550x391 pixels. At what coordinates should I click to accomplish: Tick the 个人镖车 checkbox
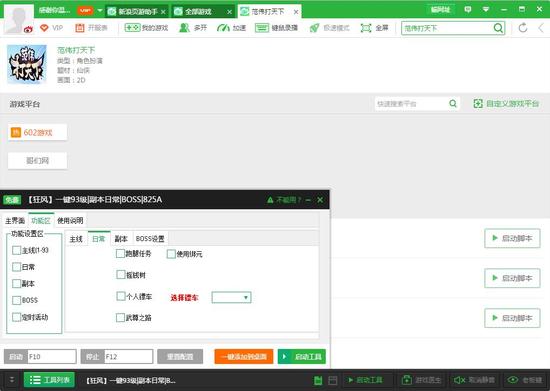[120, 296]
